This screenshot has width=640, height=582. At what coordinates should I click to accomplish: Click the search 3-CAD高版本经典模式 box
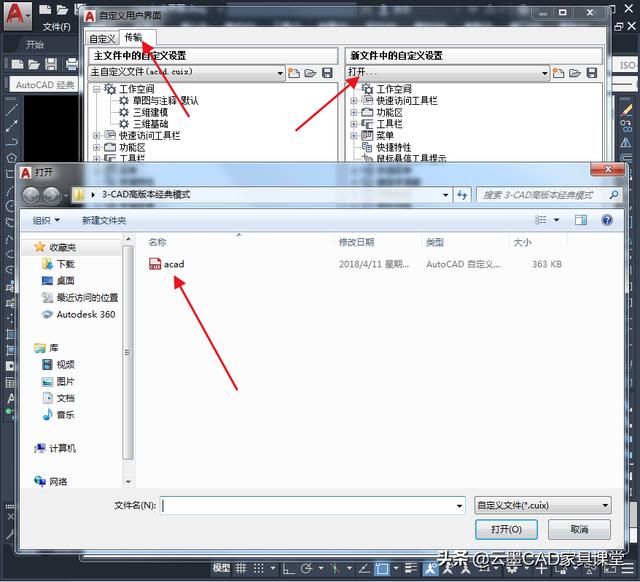(x=549, y=195)
